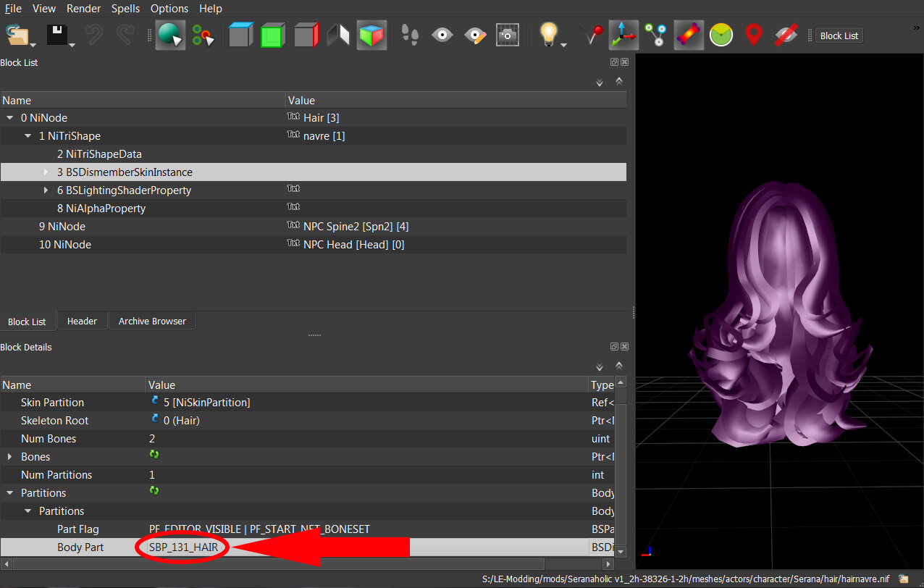Viewport: 924px width, 588px height.
Task: Toggle the red map marker icon
Action: (x=754, y=35)
